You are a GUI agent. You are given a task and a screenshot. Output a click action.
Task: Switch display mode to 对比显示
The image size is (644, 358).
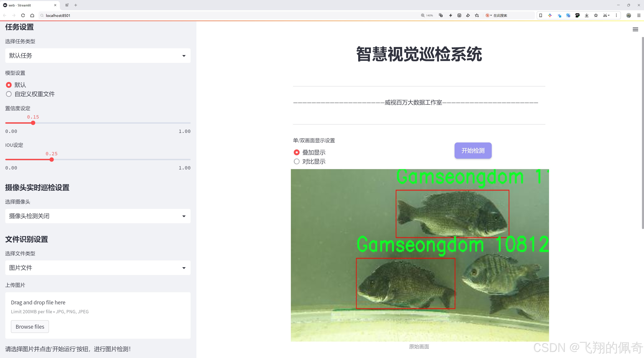coord(297,161)
